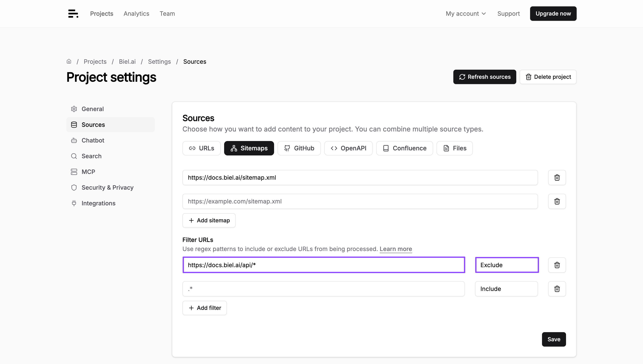This screenshot has height=364, width=643.
Task: Delete the Exclude api filter row
Action: click(557, 265)
